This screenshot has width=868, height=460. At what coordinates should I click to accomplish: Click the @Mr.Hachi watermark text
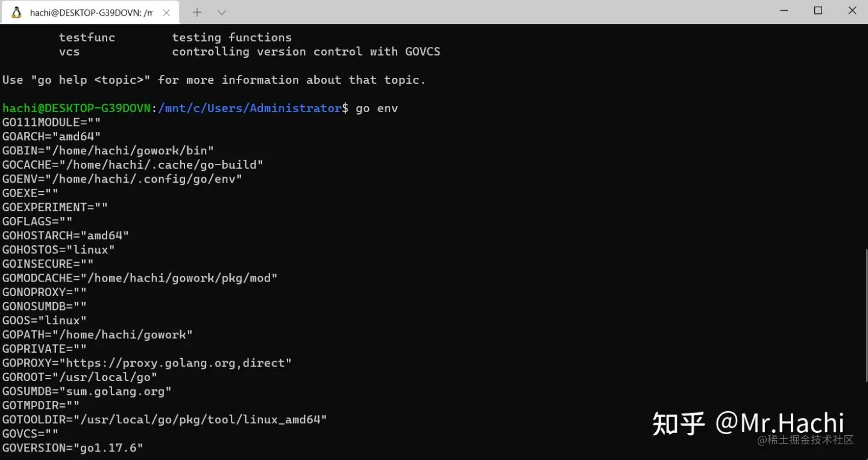coord(779,423)
